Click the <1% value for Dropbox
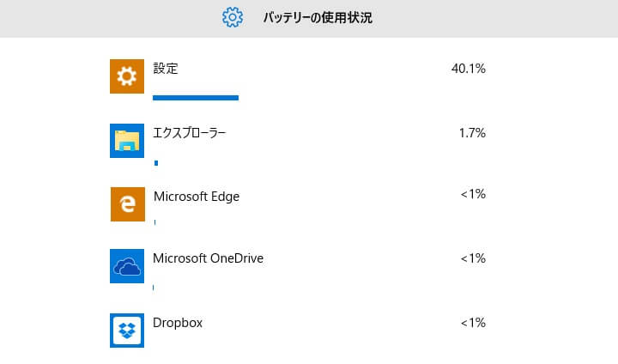The image size is (618, 364). (x=473, y=323)
